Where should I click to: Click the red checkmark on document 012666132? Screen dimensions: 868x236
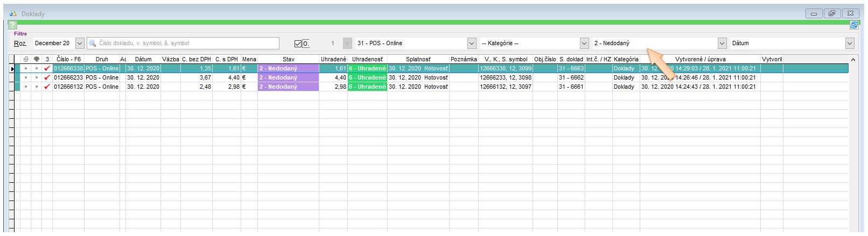click(47, 87)
